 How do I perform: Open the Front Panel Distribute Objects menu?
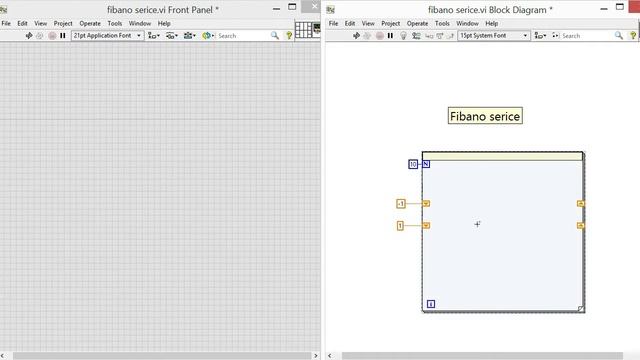171,36
